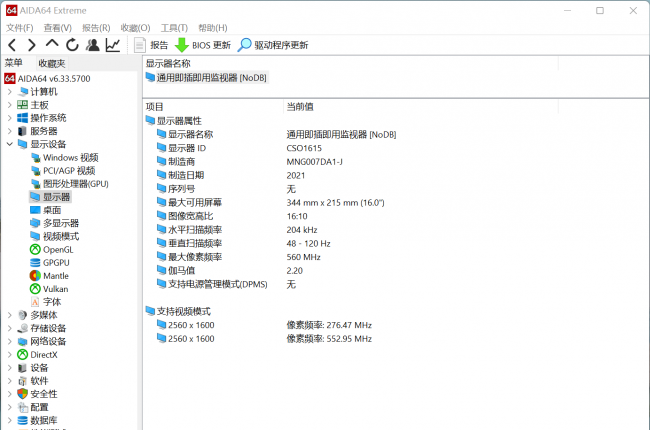This screenshot has height=430, width=650.
Task: Go back with the left arrow toolbar icon
Action: click(x=12, y=45)
